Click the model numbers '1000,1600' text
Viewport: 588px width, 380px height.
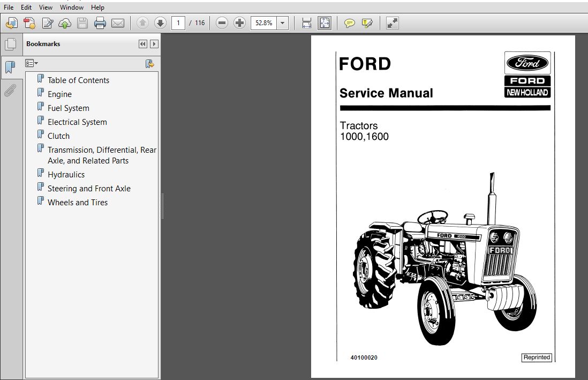click(x=364, y=136)
